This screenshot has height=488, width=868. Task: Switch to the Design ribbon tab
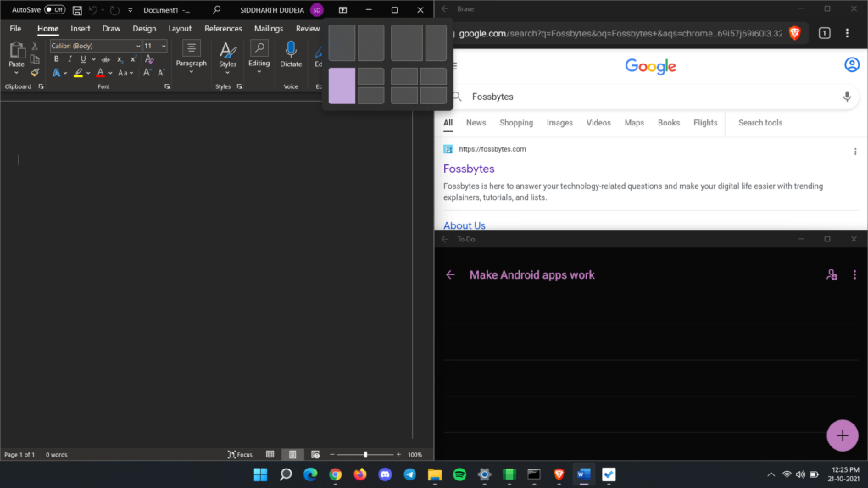pyautogui.click(x=144, y=28)
